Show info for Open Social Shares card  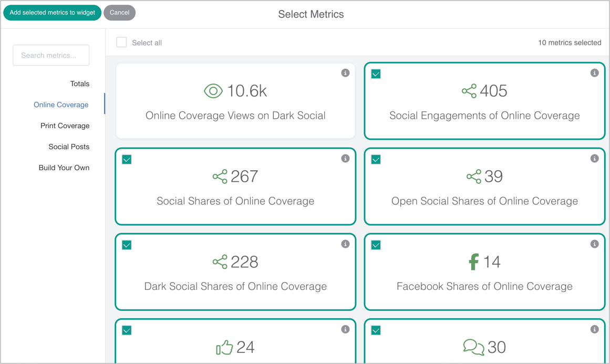[594, 159]
